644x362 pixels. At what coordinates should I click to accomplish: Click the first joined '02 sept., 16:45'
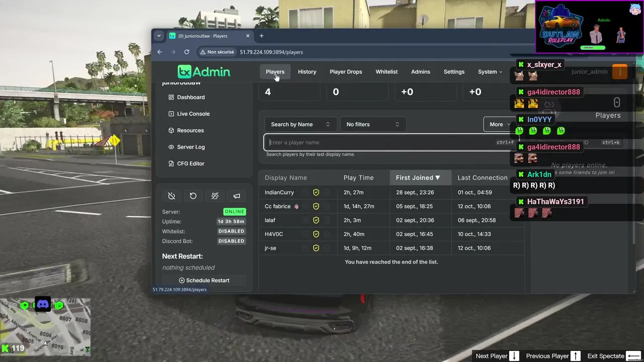pyautogui.click(x=415, y=234)
